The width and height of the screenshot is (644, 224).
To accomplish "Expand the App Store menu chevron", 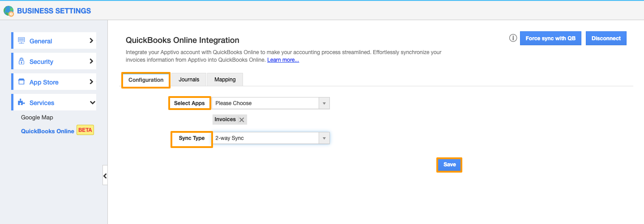I will [91, 82].
